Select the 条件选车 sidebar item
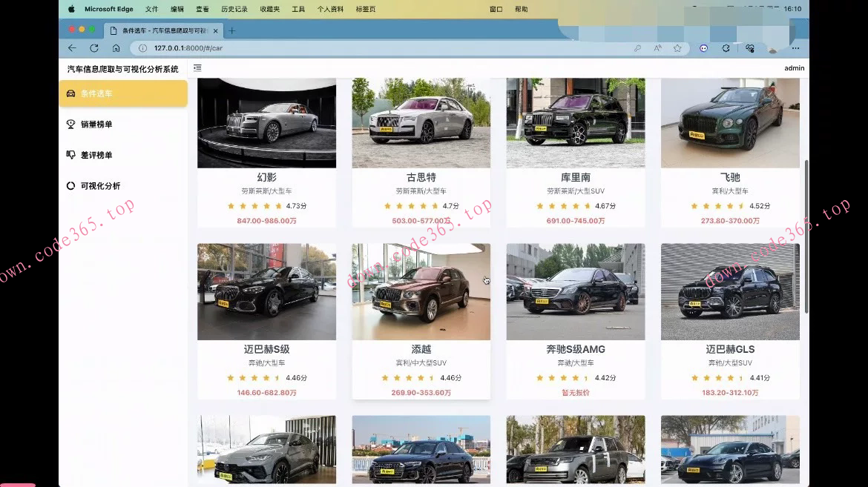The width and height of the screenshot is (868, 487). (123, 93)
